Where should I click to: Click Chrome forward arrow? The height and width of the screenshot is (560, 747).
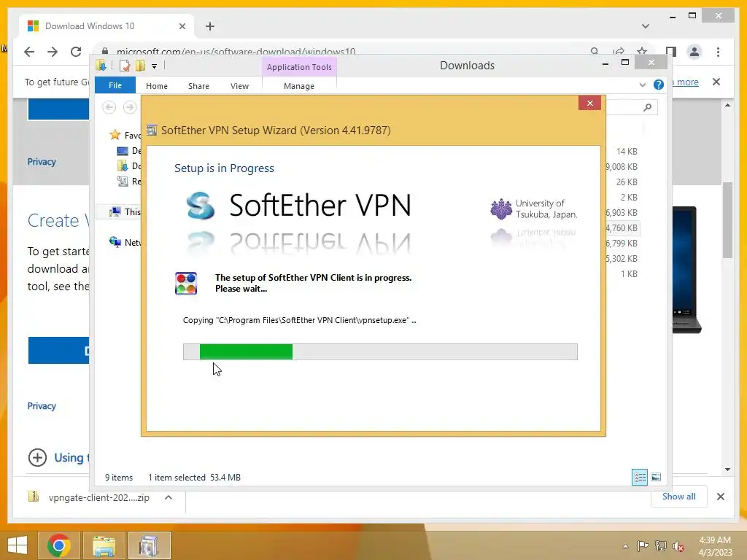(53, 52)
